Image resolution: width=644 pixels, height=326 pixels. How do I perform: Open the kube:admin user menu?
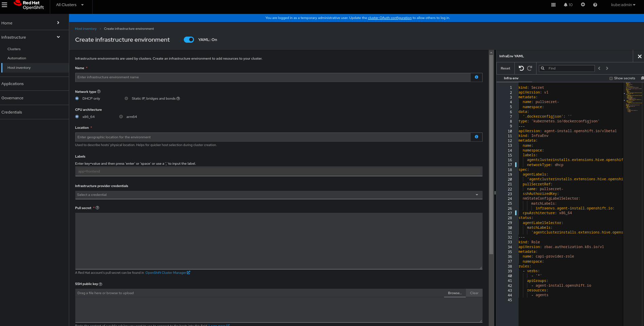point(623,5)
